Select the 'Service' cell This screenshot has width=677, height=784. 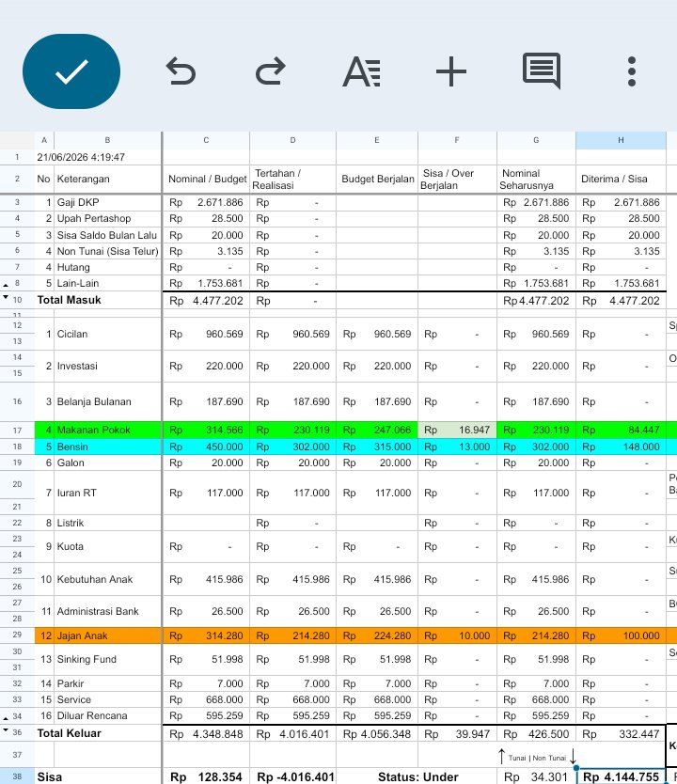107,699
